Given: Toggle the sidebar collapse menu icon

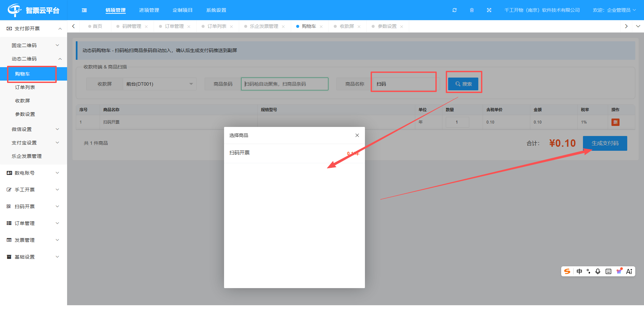Looking at the screenshot, I should pos(84,10).
